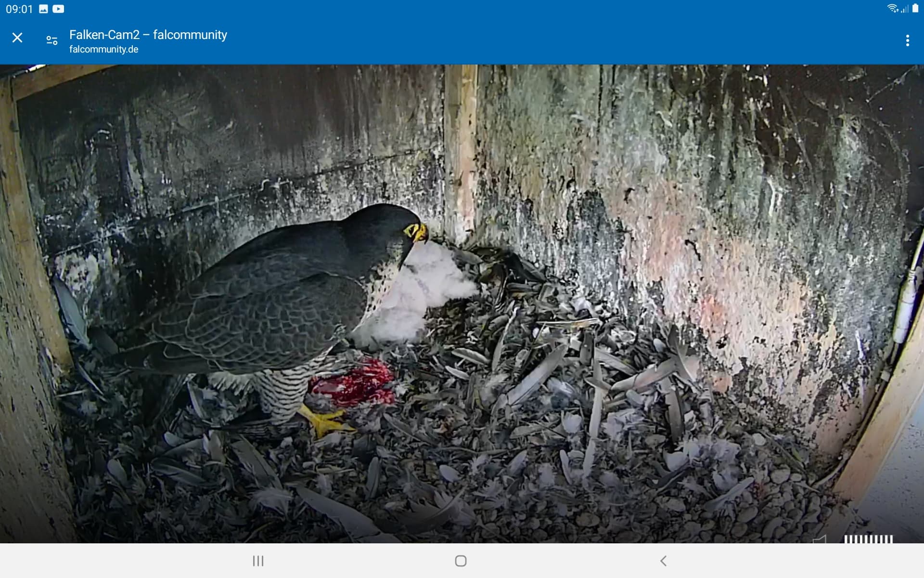The width and height of the screenshot is (924, 578).
Task: Tap the Wi-Fi status icon
Action: 893,9
